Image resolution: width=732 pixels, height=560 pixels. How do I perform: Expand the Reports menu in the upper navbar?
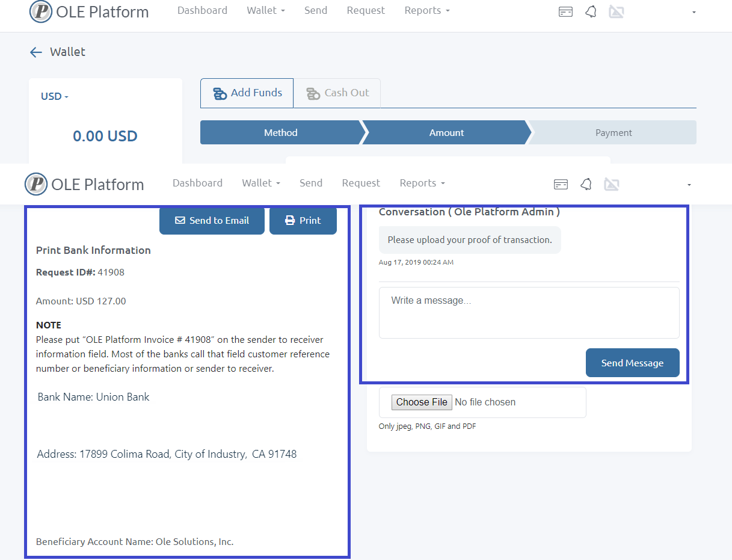(x=427, y=10)
